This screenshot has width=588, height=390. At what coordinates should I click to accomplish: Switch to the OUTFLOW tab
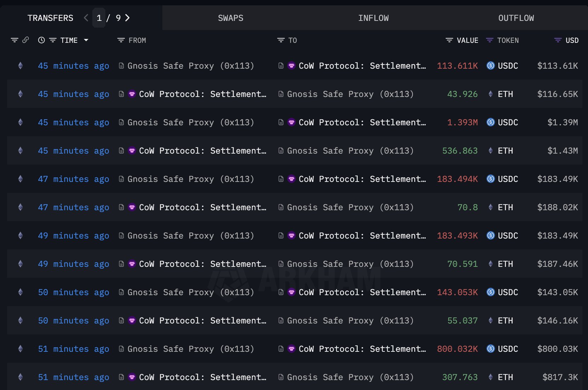pyautogui.click(x=516, y=18)
